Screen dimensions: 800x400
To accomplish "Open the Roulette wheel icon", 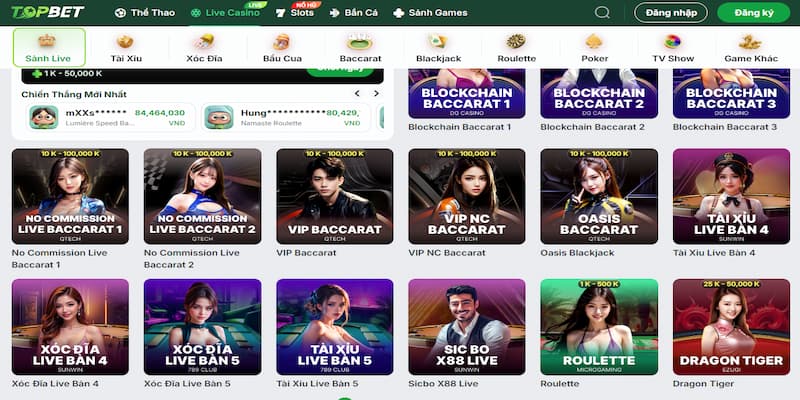I will 516,42.
